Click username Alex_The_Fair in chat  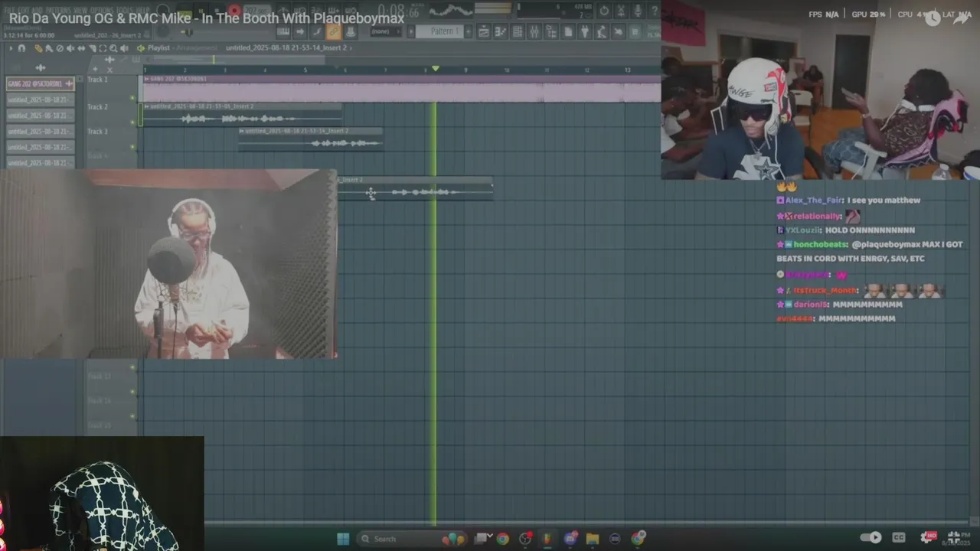tap(814, 200)
